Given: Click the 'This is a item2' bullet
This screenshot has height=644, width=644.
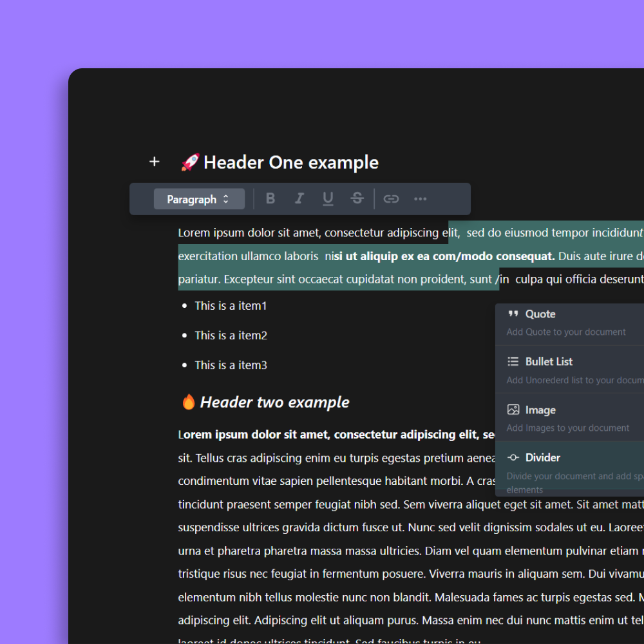Looking at the screenshot, I should (231, 336).
